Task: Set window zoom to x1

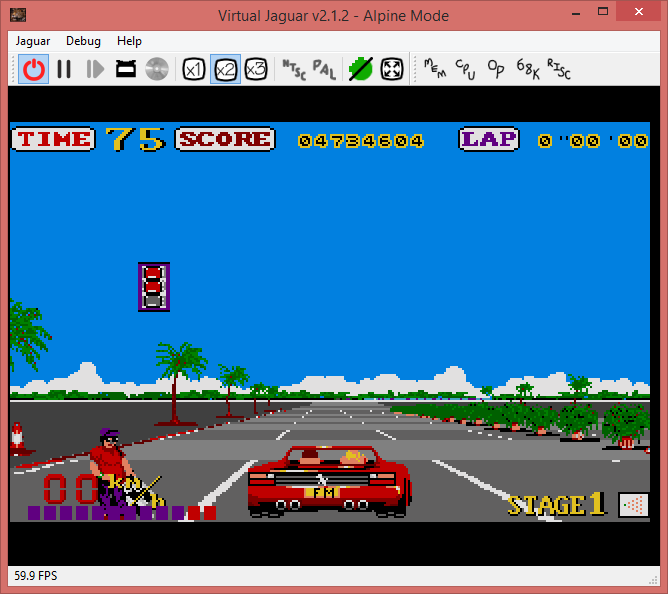Action: point(194,69)
